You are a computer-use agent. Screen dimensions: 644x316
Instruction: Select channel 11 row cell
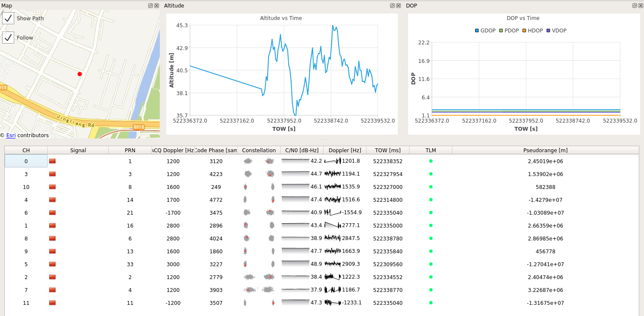(x=26, y=303)
